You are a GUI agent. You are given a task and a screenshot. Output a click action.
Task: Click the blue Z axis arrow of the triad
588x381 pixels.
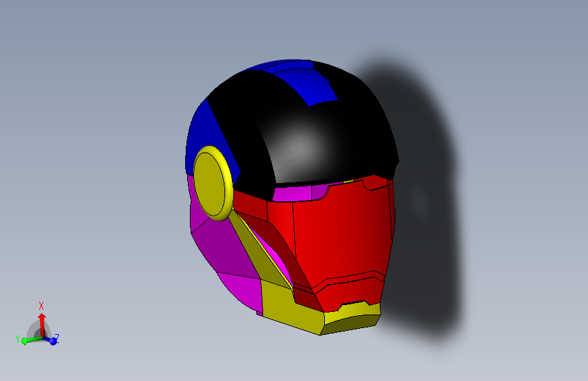tap(51, 340)
